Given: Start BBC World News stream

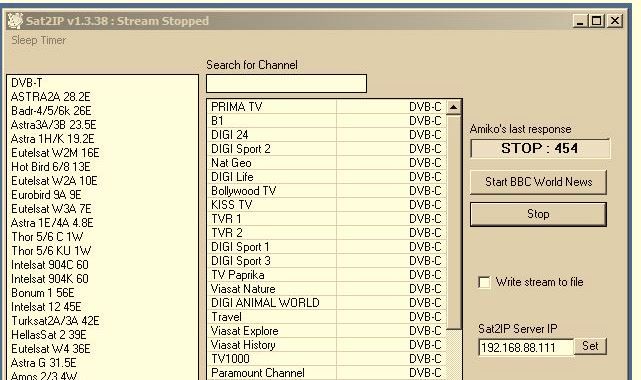Looking at the screenshot, I should (x=538, y=182).
